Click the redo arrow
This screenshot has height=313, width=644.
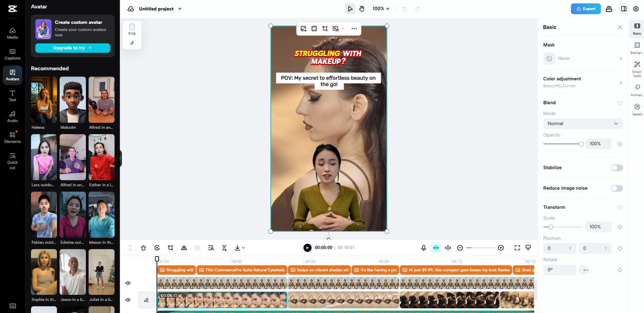pyautogui.click(x=418, y=9)
